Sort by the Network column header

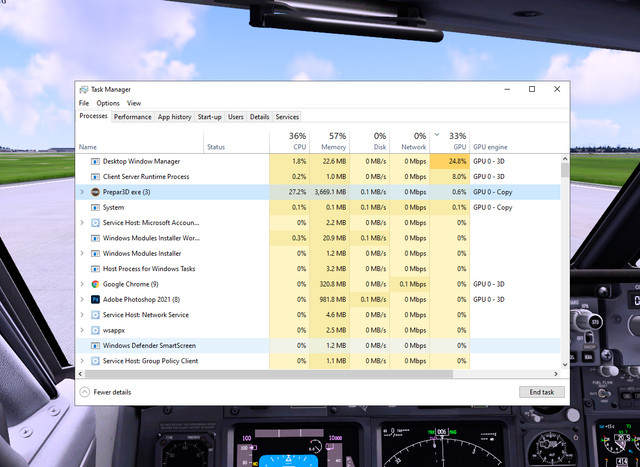(x=409, y=142)
